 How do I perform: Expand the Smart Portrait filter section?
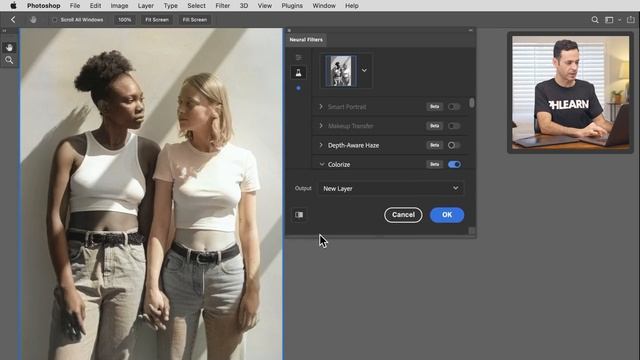tap(321, 107)
